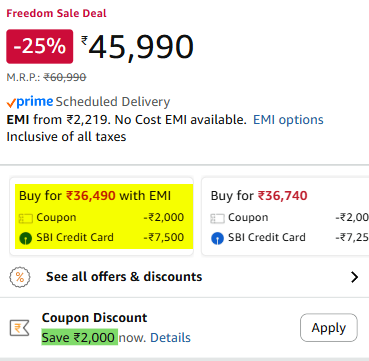Click the Scheduled Delivery text

113,102
